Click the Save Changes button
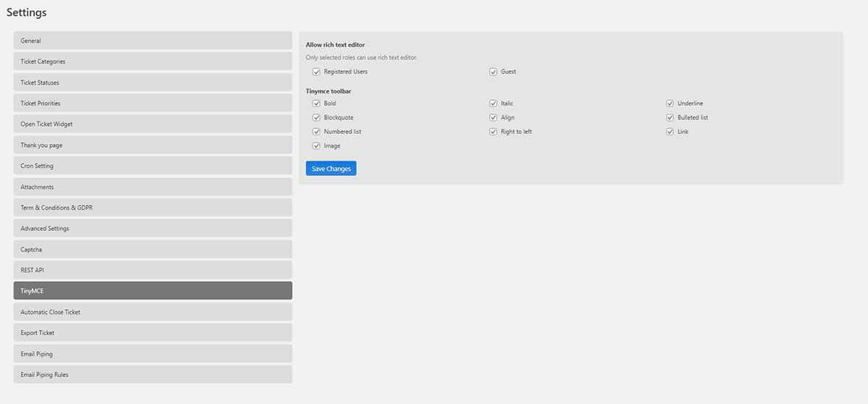This screenshot has width=868, height=404. 331,169
